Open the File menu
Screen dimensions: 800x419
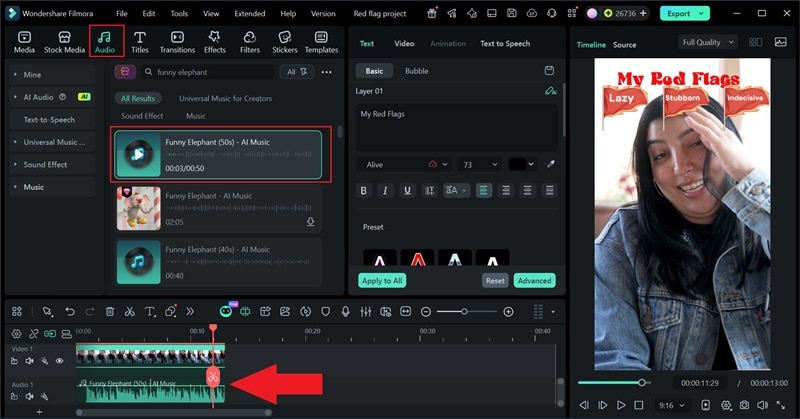121,14
